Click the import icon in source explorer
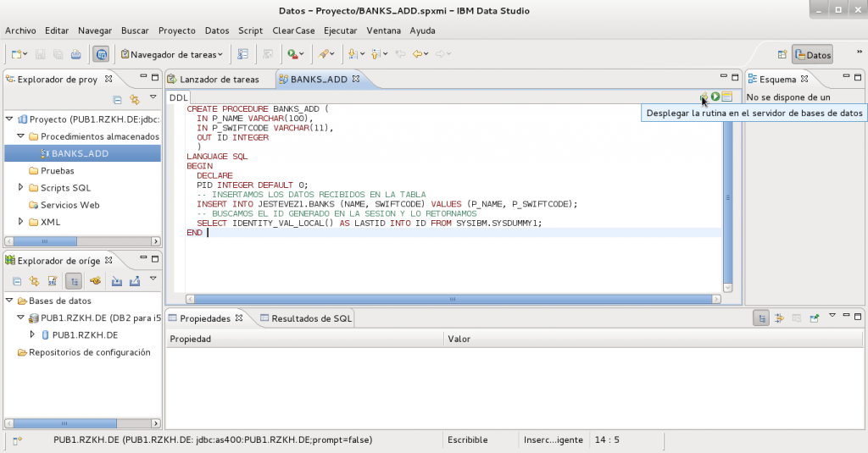Image resolution: width=868 pixels, height=453 pixels. pyautogui.click(x=116, y=281)
